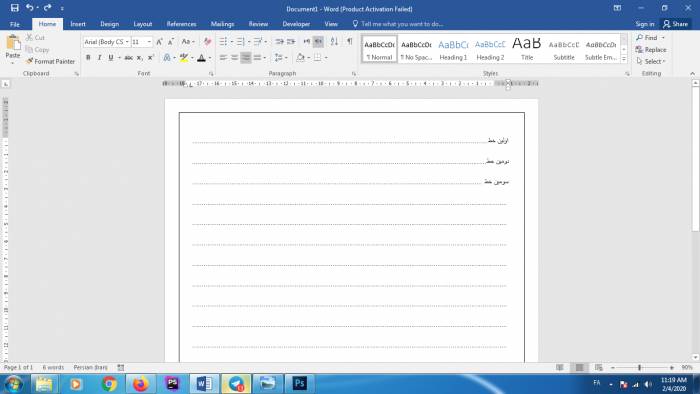Click the vertical scrollbar thumb
Image resolution: width=700 pixels, height=394 pixels.
696,158
